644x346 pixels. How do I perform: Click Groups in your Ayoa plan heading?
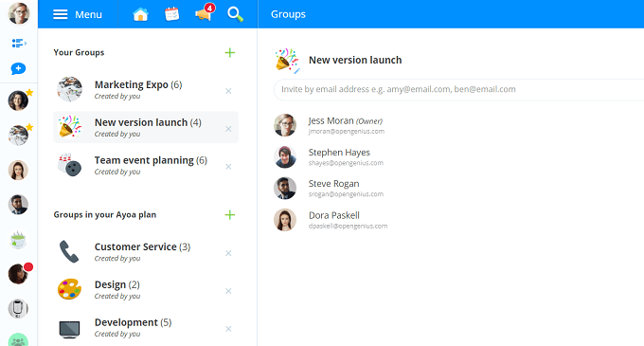coord(105,215)
